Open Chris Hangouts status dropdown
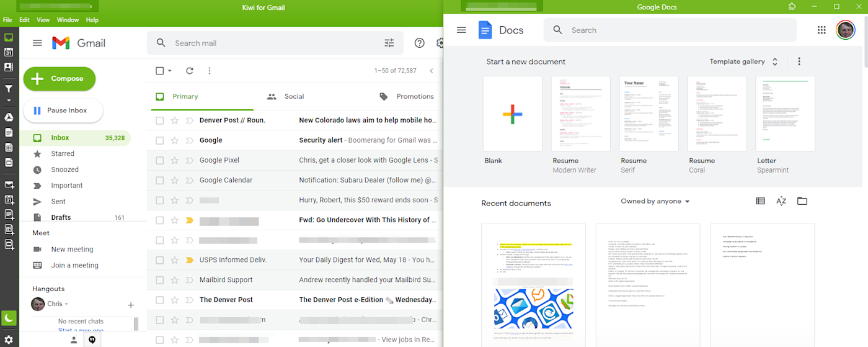Image resolution: width=868 pixels, height=347 pixels. pos(66,304)
